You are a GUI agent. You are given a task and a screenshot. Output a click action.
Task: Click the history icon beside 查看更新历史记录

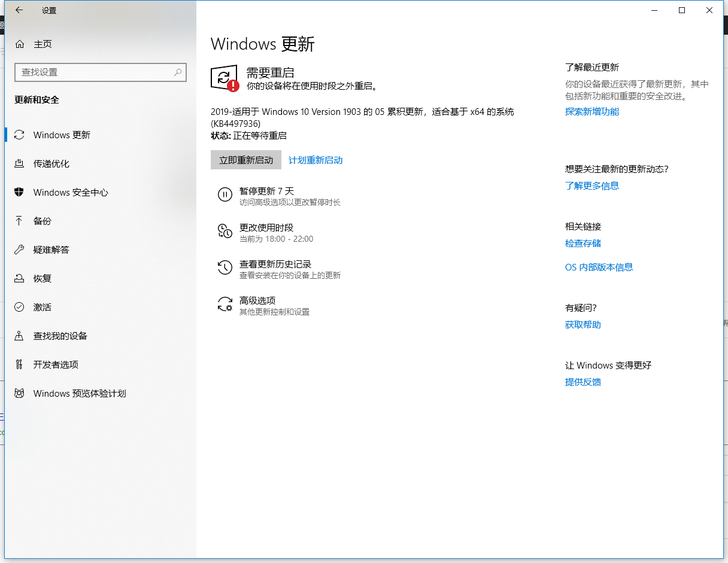click(x=225, y=267)
